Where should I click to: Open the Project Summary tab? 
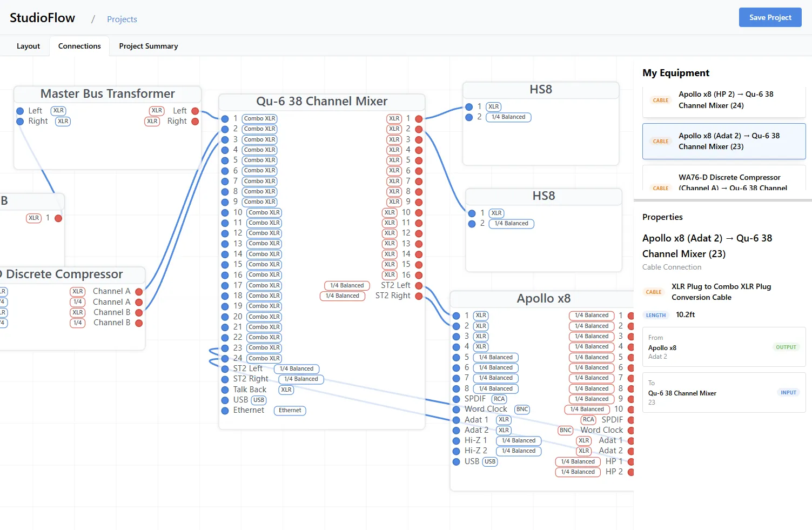click(x=148, y=46)
